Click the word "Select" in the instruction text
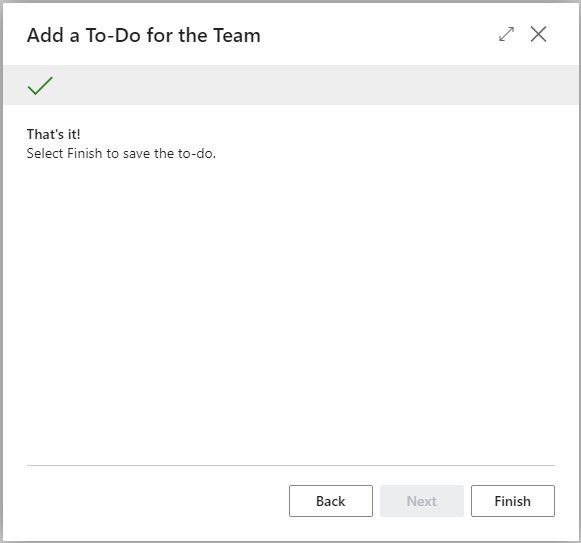This screenshot has height=543, width=581. click(x=45, y=153)
